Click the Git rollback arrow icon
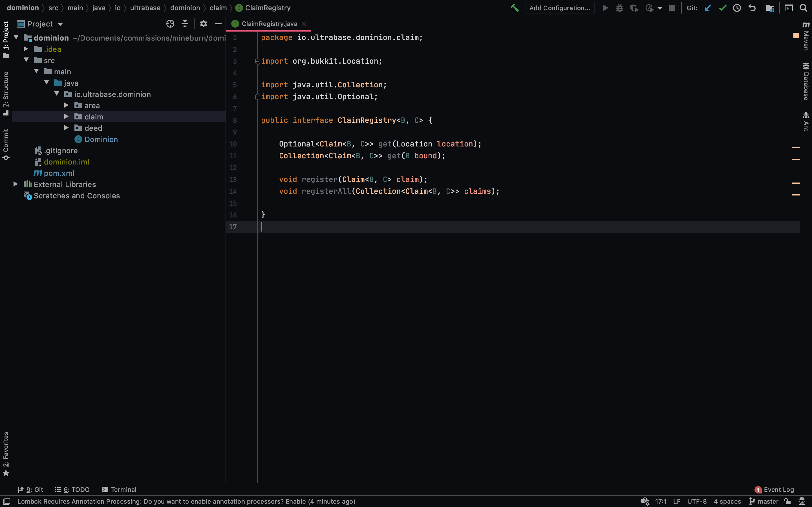812x507 pixels. [752, 8]
